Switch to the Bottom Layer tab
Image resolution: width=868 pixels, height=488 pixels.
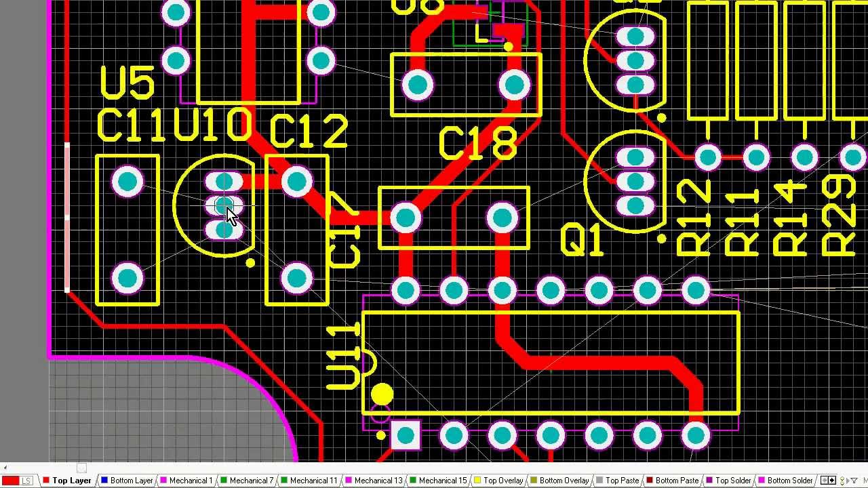(x=126, y=481)
